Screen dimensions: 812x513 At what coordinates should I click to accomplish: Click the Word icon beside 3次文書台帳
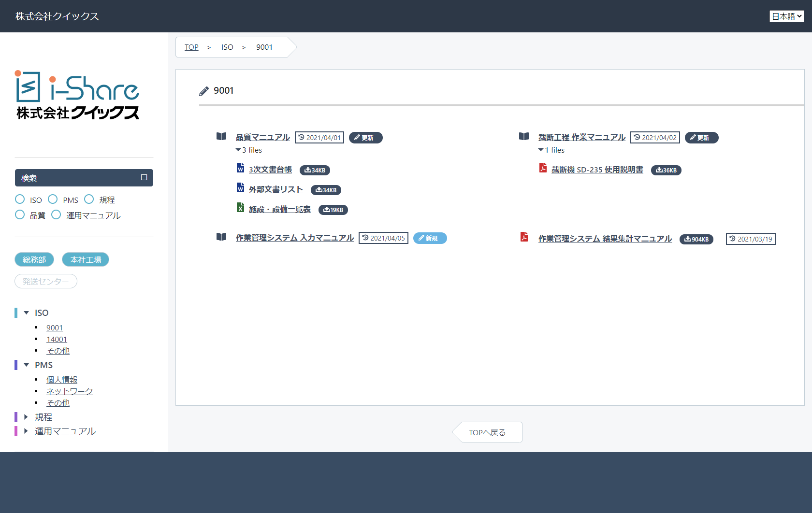coord(240,168)
